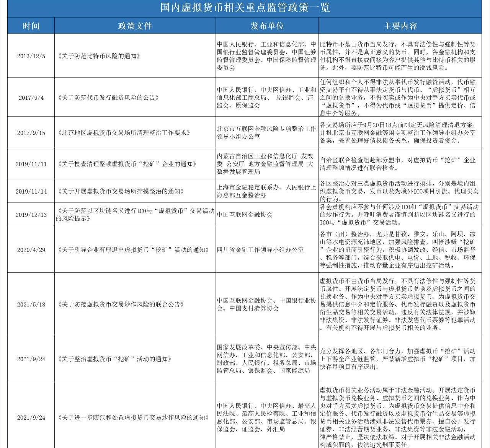Select issuer cell 四川省金融工作领导小组办公室
Screen dimensions: 490x448
260,250
